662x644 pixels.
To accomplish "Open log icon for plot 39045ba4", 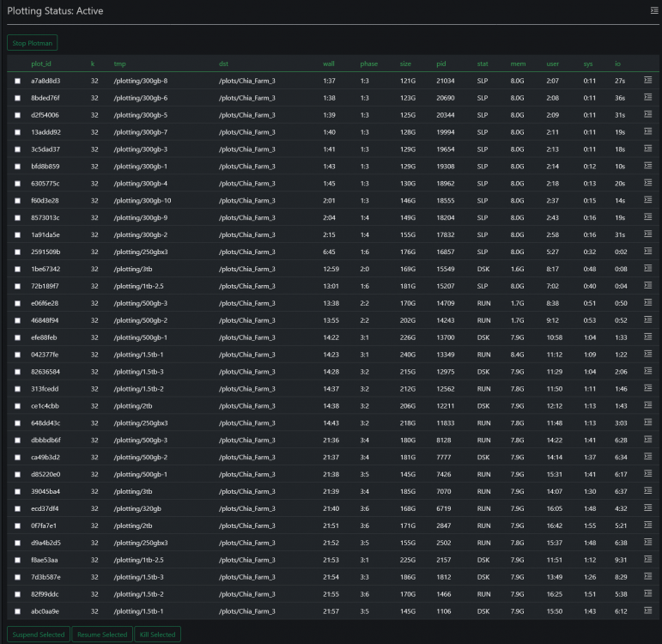I will click(x=647, y=490).
